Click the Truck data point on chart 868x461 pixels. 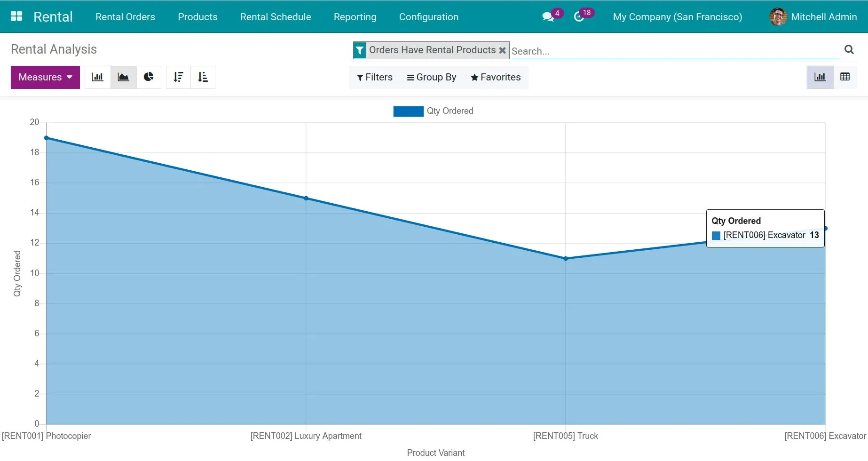coord(566,258)
